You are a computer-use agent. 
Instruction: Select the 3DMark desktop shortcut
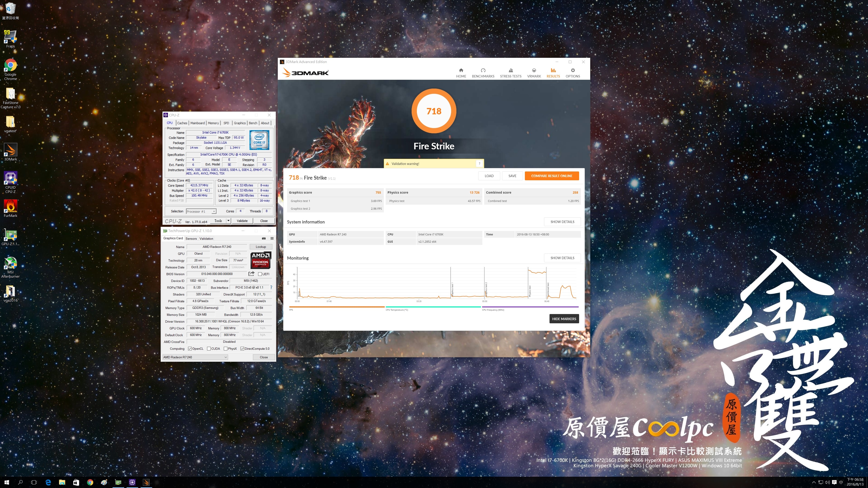tap(10, 152)
